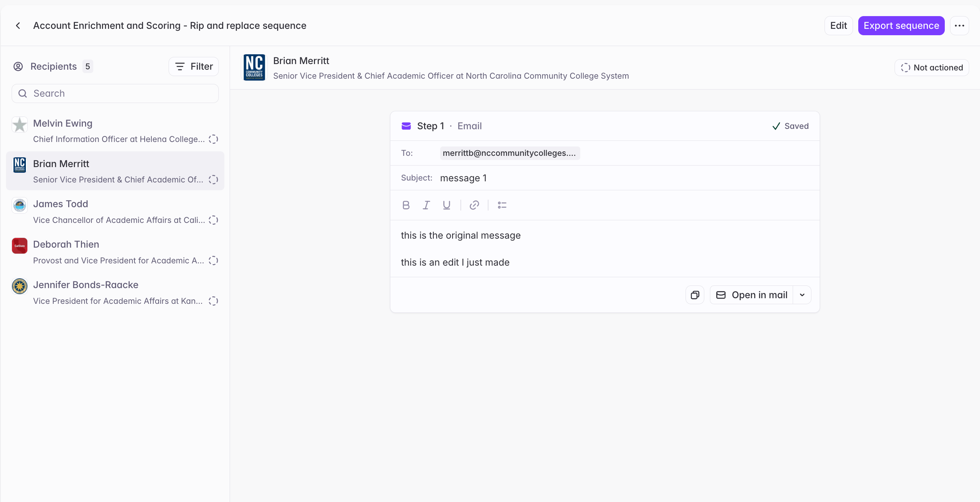Expand the Open in mail dropdown arrow

point(802,295)
